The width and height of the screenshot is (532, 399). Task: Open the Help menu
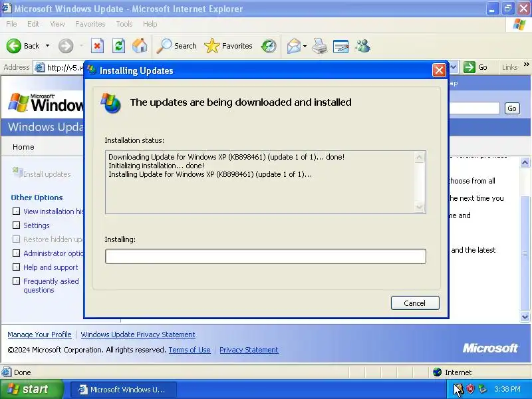(x=150, y=24)
